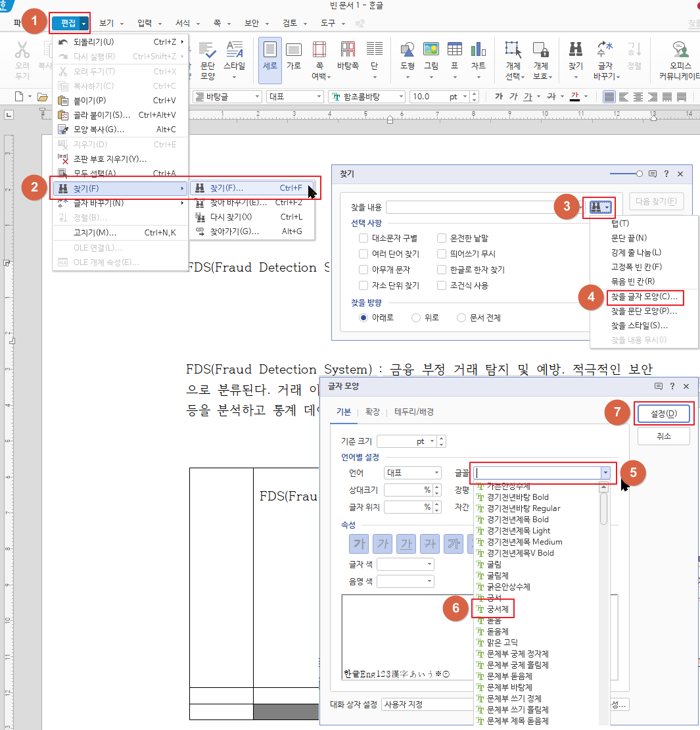Viewport: 700px width, 730px height.
Task: Insert a picture with 그림 icon
Action: point(431,60)
